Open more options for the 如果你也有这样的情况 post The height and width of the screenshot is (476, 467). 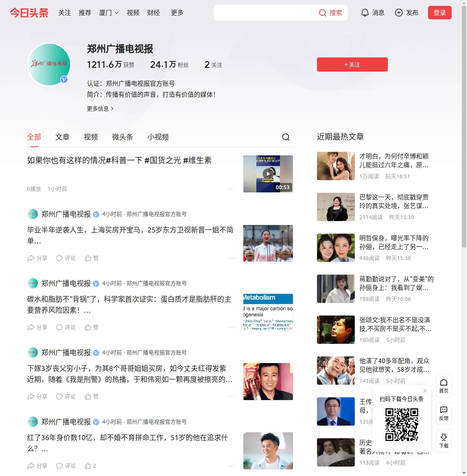click(231, 189)
